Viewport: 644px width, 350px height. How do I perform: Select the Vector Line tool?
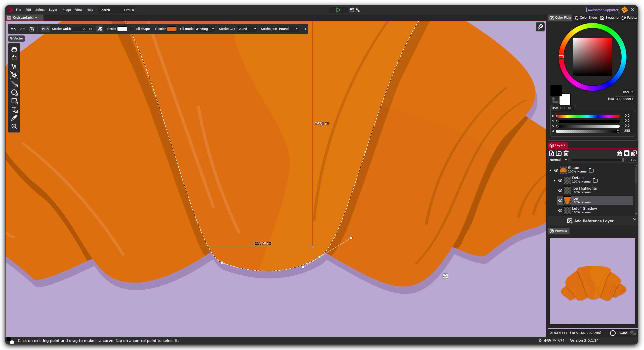(x=14, y=84)
